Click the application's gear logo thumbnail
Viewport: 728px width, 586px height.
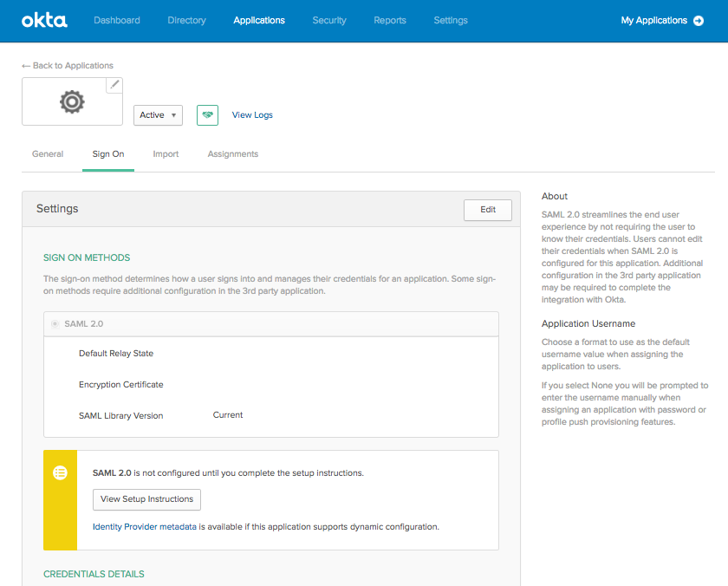[x=72, y=101]
